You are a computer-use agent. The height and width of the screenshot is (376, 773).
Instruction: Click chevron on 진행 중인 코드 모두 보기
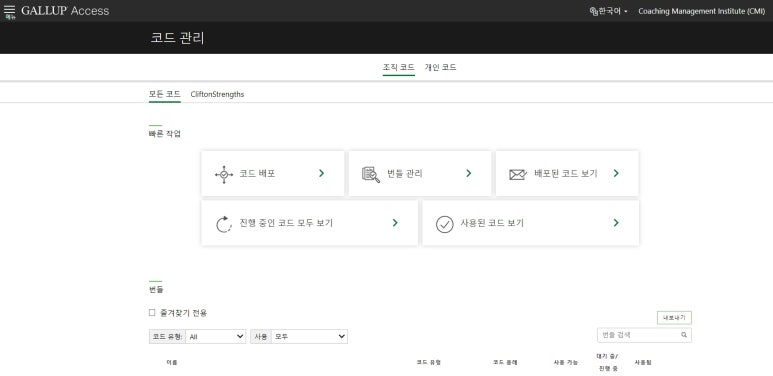click(x=395, y=223)
